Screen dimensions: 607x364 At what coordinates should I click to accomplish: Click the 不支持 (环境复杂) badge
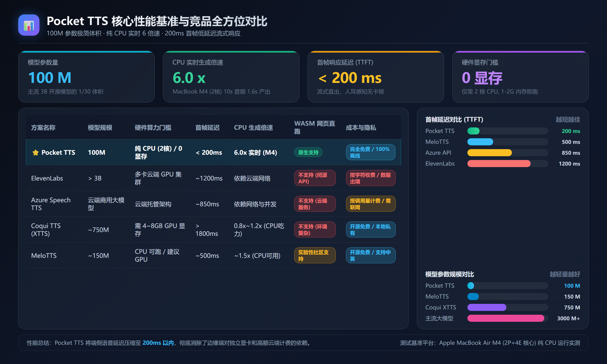point(315,230)
